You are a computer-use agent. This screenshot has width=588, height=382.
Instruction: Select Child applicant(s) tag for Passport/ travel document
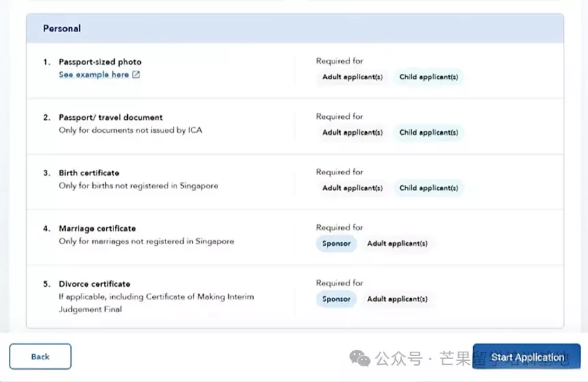coord(429,133)
